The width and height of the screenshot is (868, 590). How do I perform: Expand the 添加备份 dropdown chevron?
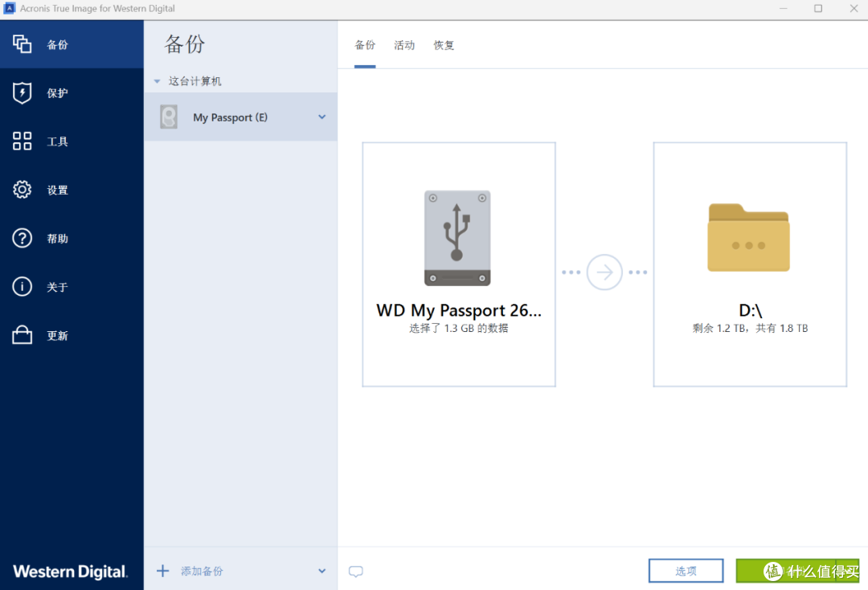[x=321, y=571]
